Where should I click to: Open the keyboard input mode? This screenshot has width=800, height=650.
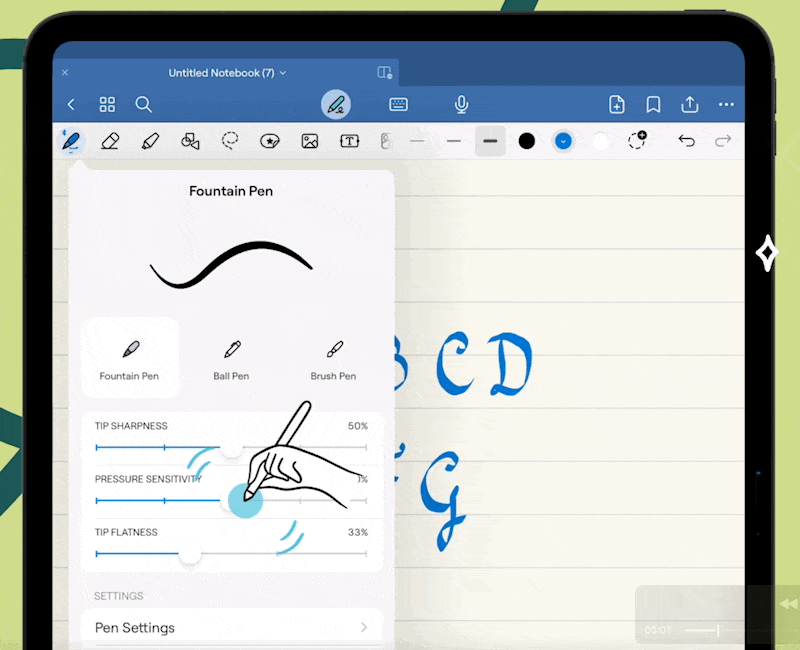(x=398, y=104)
